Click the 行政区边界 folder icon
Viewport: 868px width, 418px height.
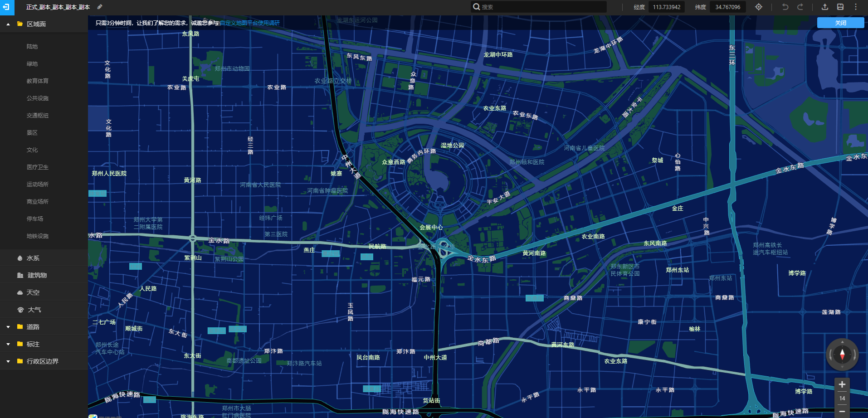pos(20,361)
